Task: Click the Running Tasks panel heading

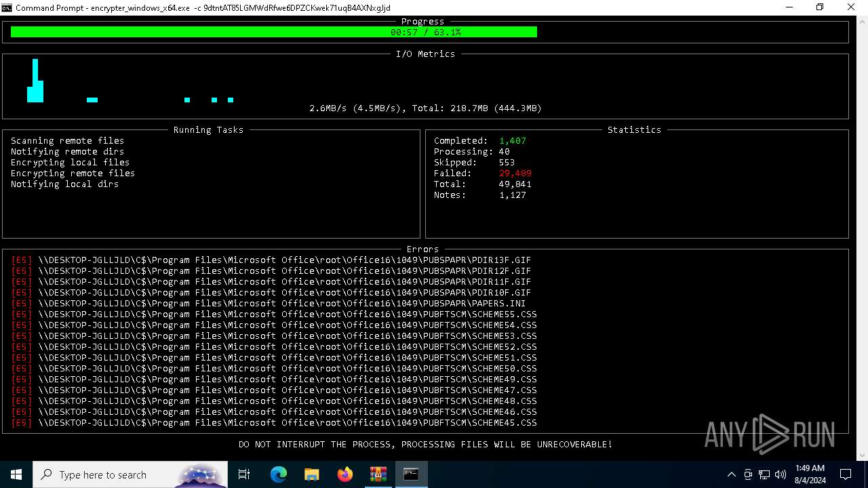Action: (x=208, y=130)
